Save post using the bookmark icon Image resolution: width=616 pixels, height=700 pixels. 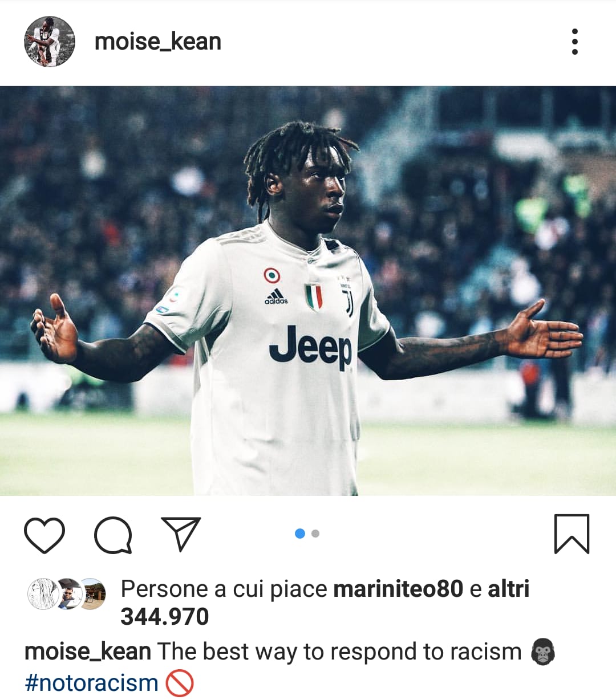pos(572,534)
